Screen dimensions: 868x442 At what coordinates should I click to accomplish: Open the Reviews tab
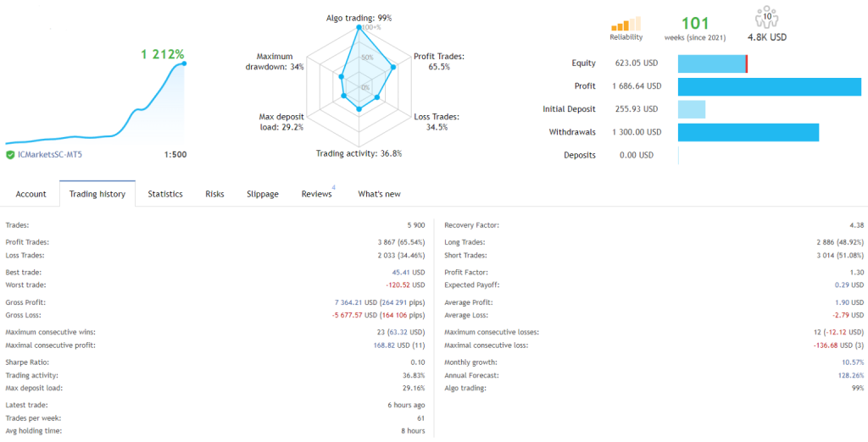316,194
